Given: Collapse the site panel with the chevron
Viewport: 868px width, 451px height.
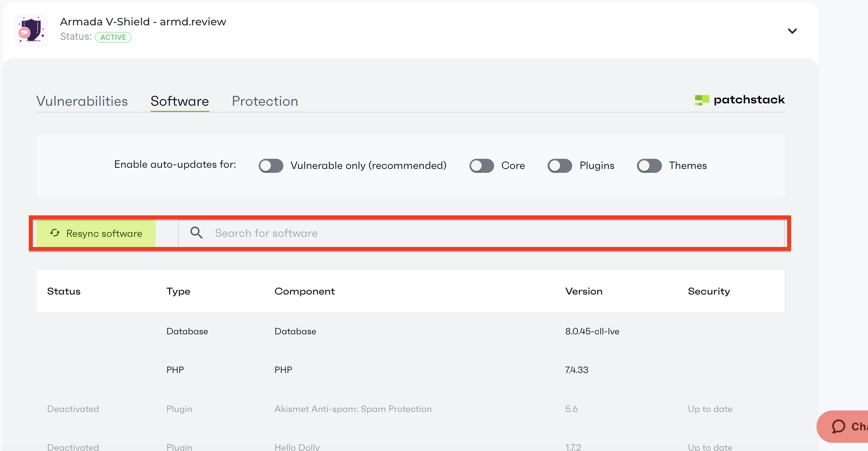Looking at the screenshot, I should 793,31.
